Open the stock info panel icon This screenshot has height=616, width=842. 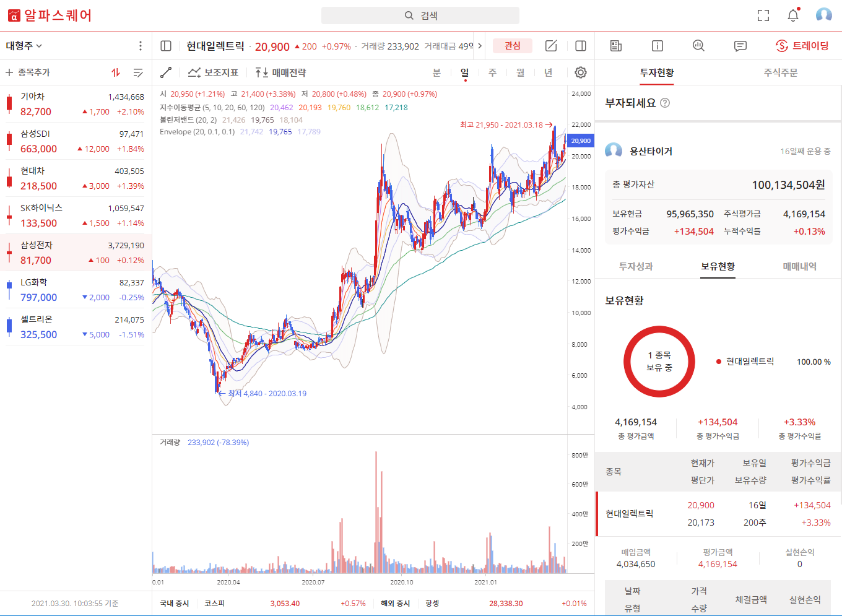tap(658, 46)
